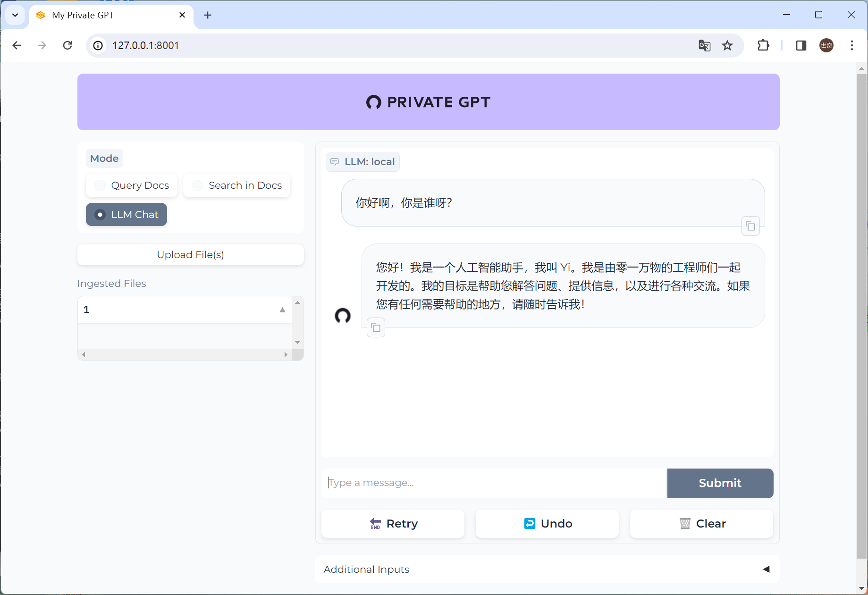
Task: Maximize the browser window
Action: point(819,15)
